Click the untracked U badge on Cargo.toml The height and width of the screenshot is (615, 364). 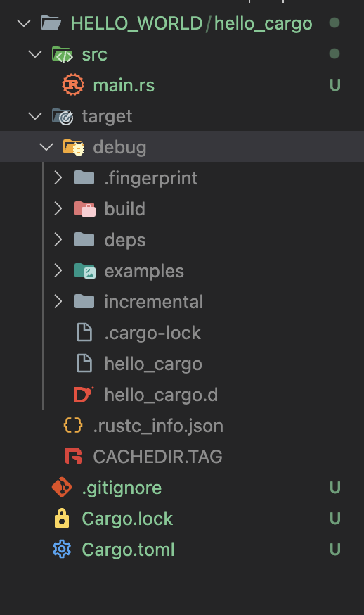335,549
